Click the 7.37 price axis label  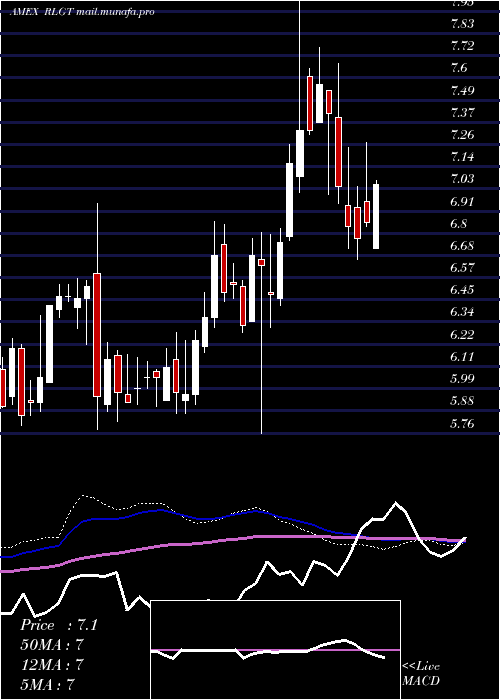(x=462, y=112)
